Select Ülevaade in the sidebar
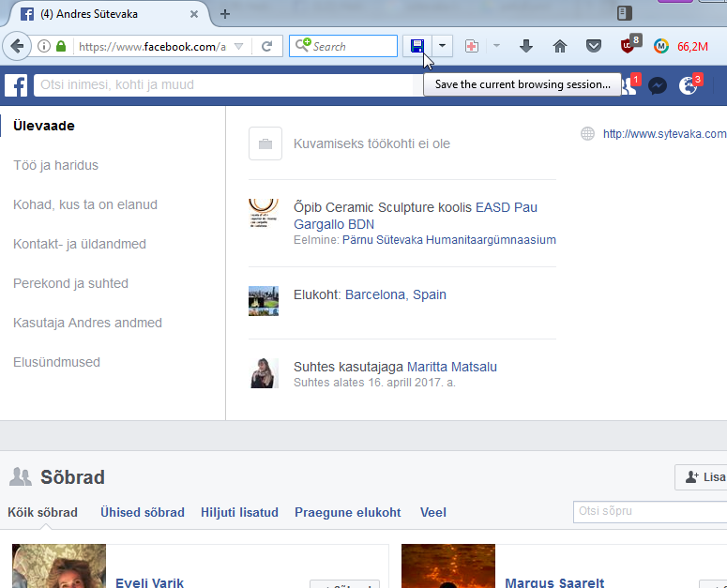The width and height of the screenshot is (727, 588). (44, 126)
